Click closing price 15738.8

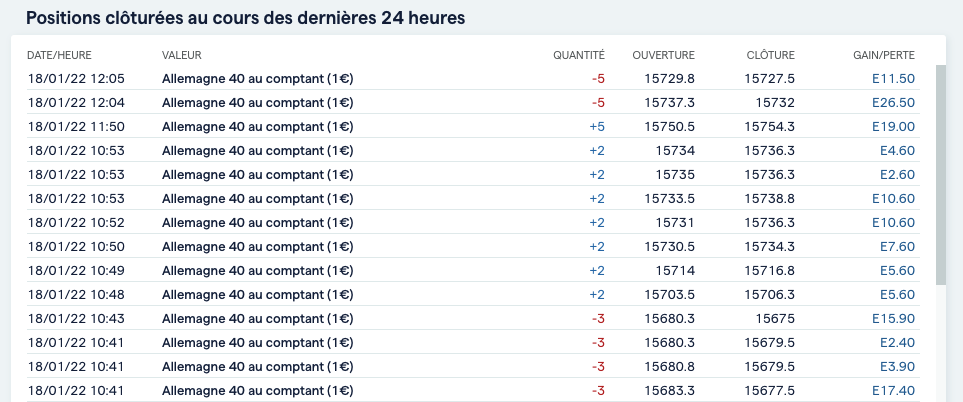[770, 198]
